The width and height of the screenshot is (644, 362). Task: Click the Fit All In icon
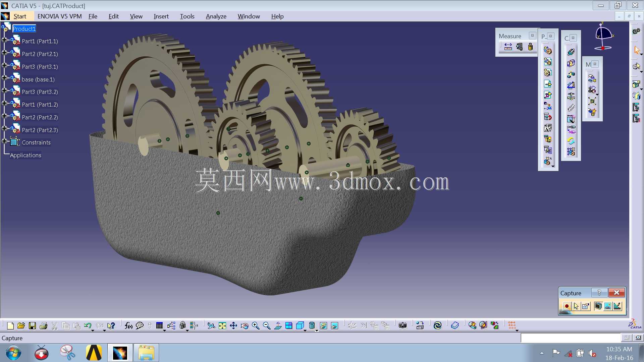pyautogui.click(x=222, y=325)
